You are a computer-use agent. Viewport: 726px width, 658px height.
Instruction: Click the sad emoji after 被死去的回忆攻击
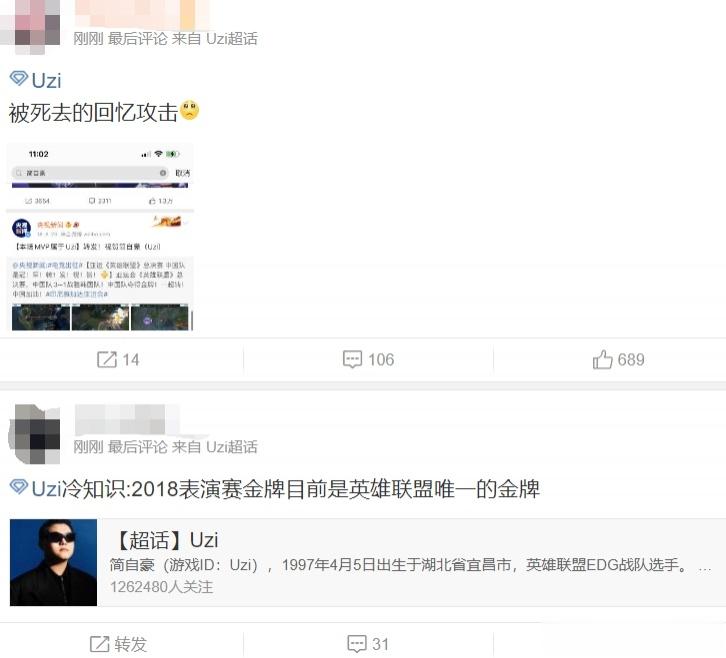tap(189, 111)
